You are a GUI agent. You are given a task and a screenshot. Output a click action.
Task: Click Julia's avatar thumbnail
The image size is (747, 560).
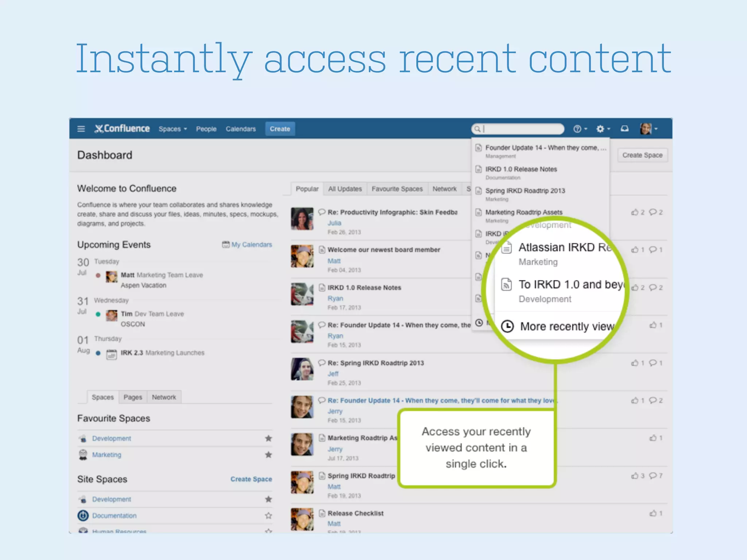coord(302,219)
